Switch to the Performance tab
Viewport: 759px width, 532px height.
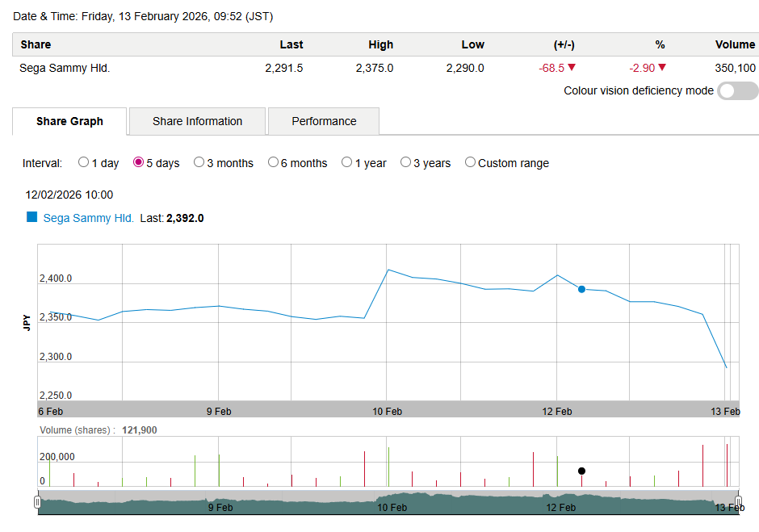point(324,122)
